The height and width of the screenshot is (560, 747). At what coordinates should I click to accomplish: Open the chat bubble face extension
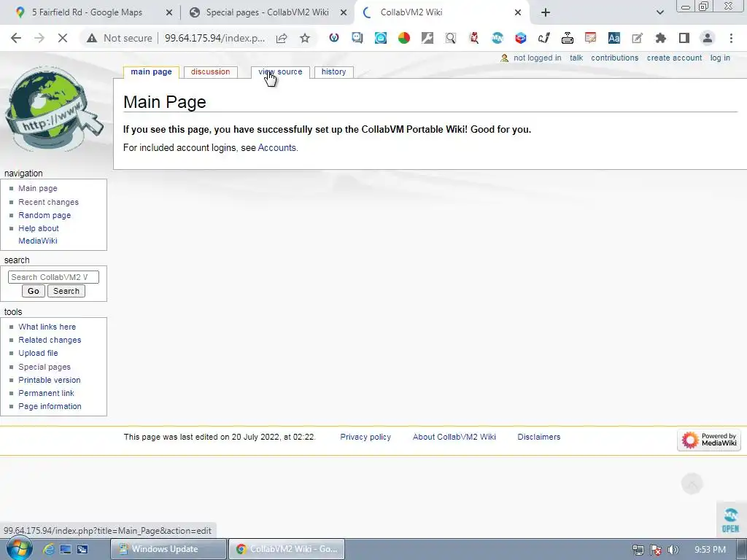click(x=357, y=38)
